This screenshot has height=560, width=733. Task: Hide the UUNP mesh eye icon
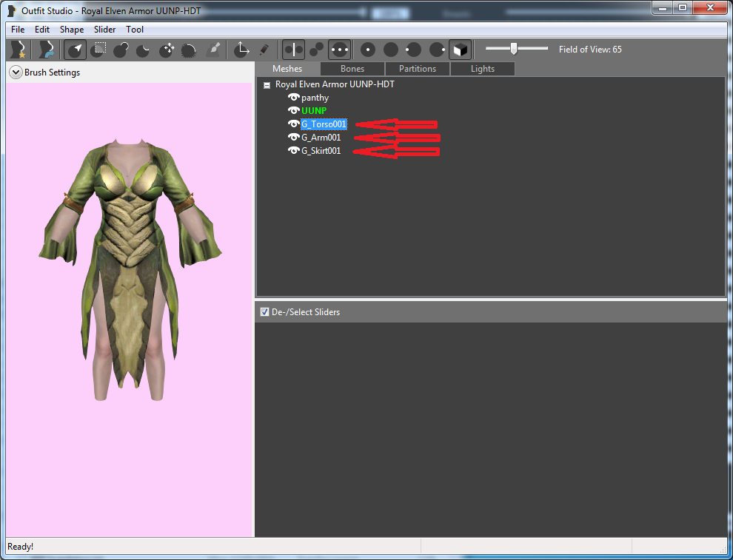[294, 110]
